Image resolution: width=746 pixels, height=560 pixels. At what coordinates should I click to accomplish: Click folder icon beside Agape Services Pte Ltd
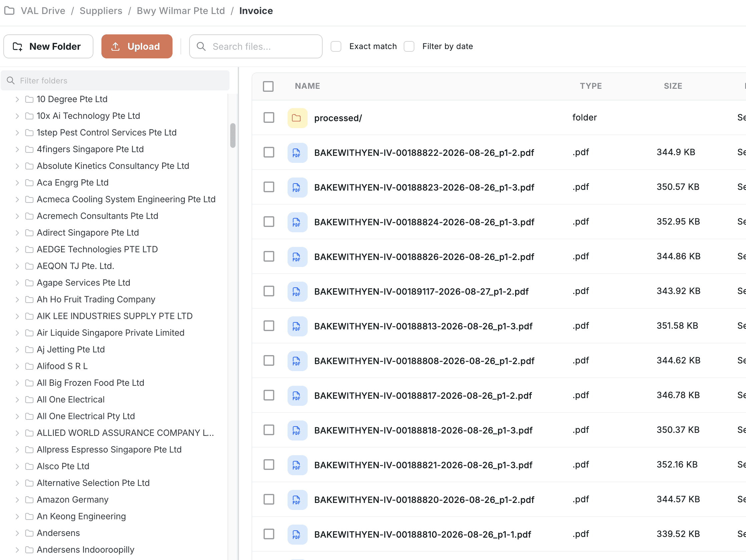29,283
